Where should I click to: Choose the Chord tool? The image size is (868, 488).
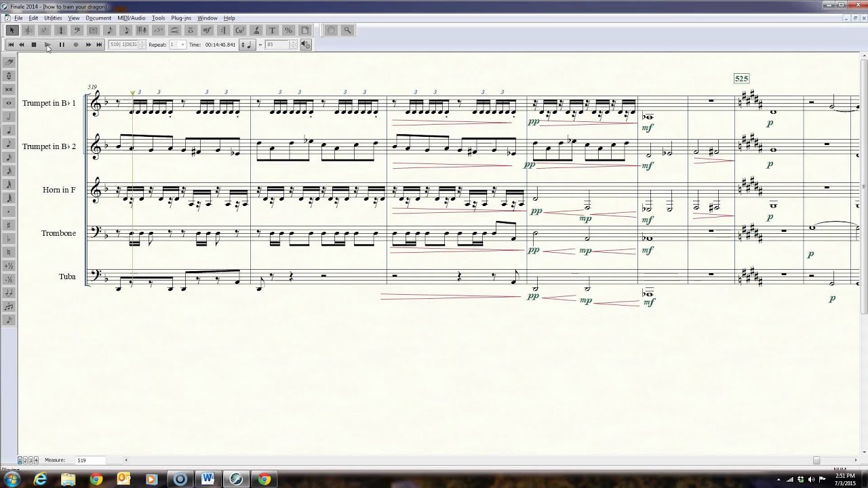point(239,30)
